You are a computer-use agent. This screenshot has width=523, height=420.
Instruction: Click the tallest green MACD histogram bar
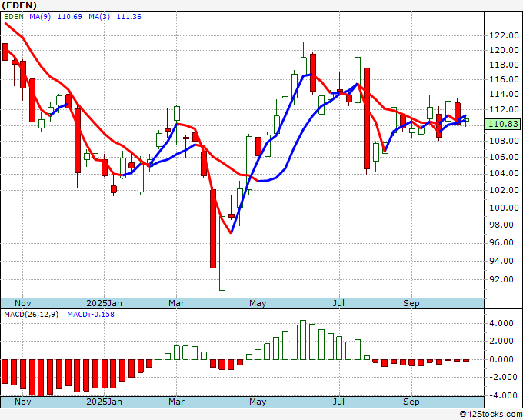point(303,339)
